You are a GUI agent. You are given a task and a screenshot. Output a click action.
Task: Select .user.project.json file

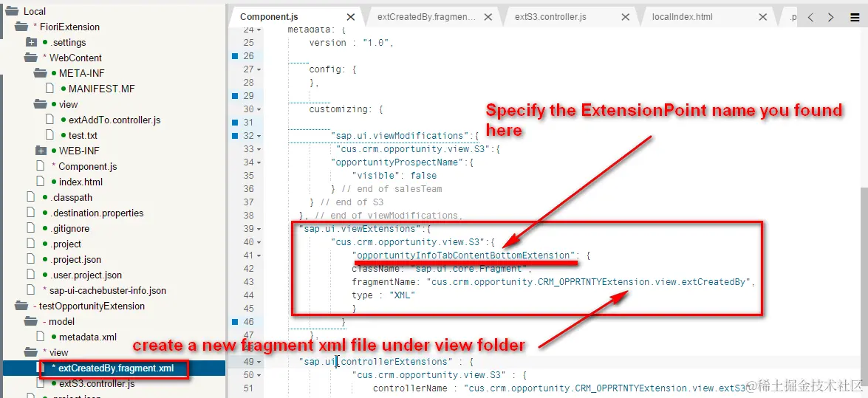(x=86, y=275)
